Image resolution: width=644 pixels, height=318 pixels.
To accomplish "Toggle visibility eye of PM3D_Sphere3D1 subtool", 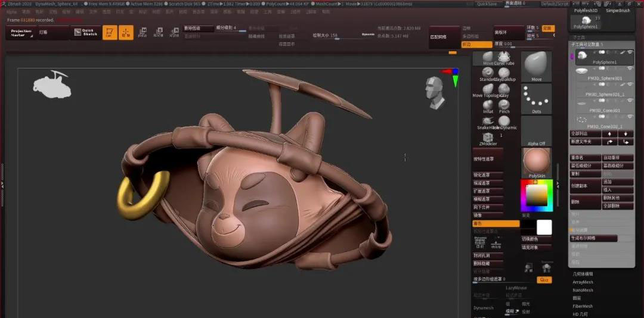I will coord(629,68).
